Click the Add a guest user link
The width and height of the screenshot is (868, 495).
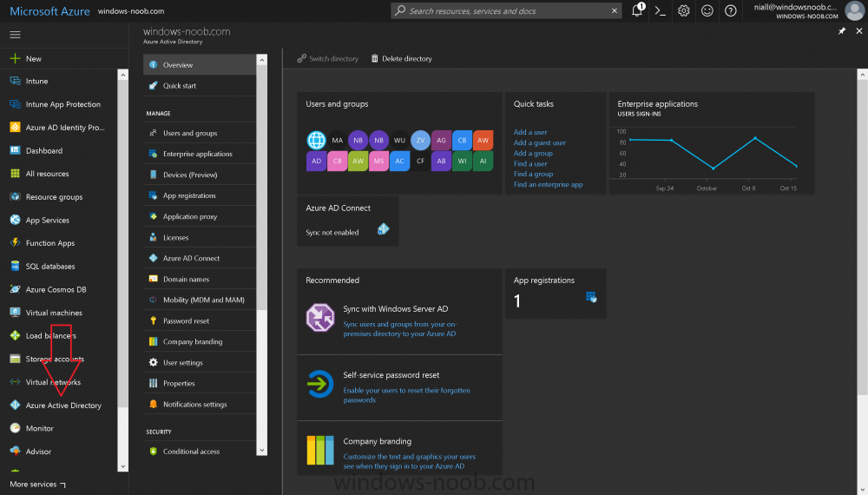click(540, 142)
